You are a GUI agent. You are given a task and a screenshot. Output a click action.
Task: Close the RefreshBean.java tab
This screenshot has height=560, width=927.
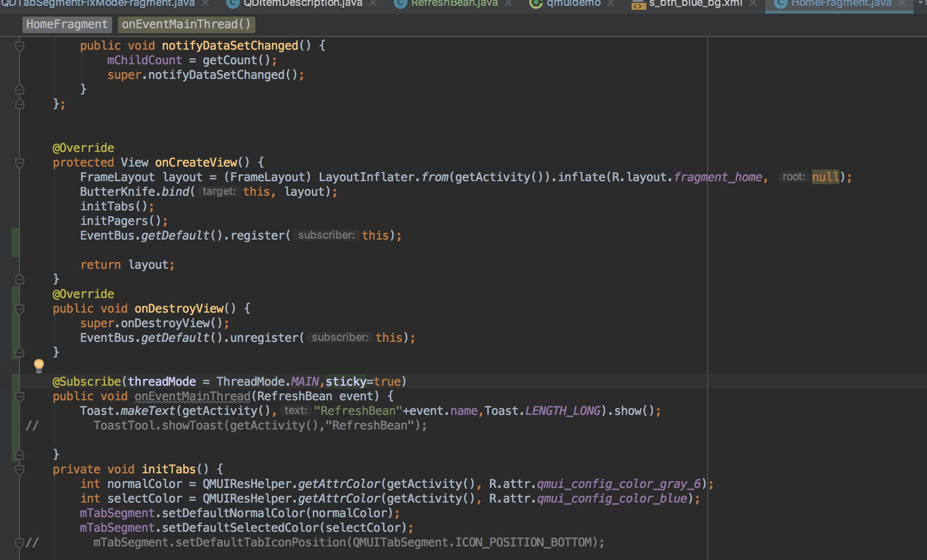click(508, 3)
